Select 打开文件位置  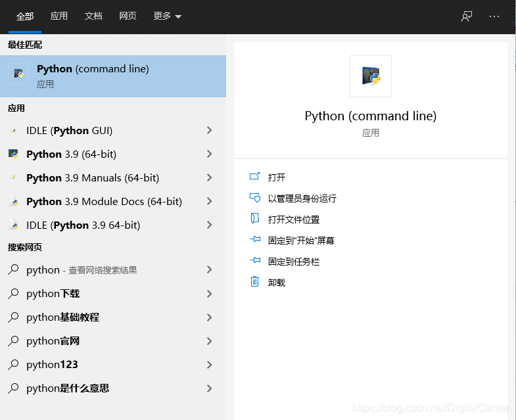[x=294, y=220]
